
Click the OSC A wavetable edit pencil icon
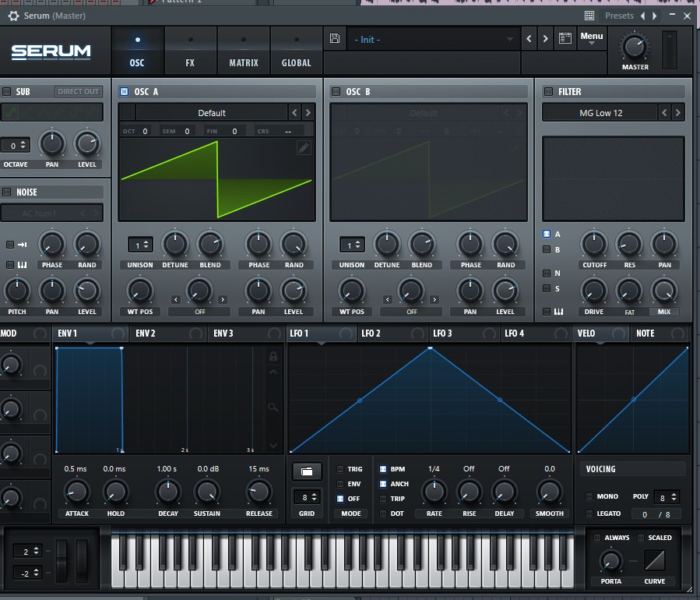tap(304, 147)
